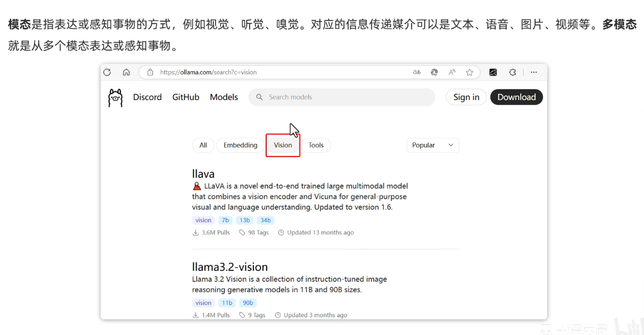The width and height of the screenshot is (644, 335).
Task: Click the Download button
Action: click(516, 97)
